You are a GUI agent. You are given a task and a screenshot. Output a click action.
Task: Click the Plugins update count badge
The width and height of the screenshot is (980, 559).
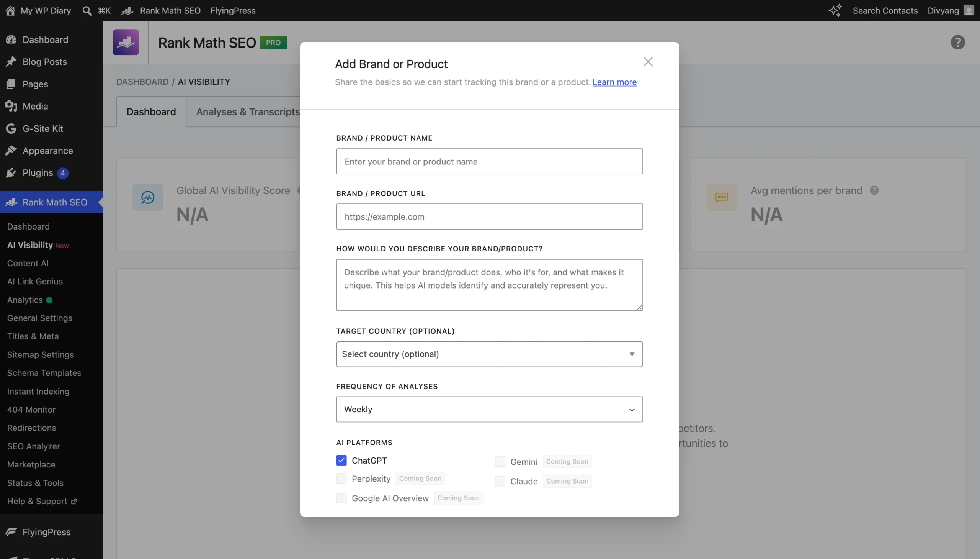pos(63,173)
